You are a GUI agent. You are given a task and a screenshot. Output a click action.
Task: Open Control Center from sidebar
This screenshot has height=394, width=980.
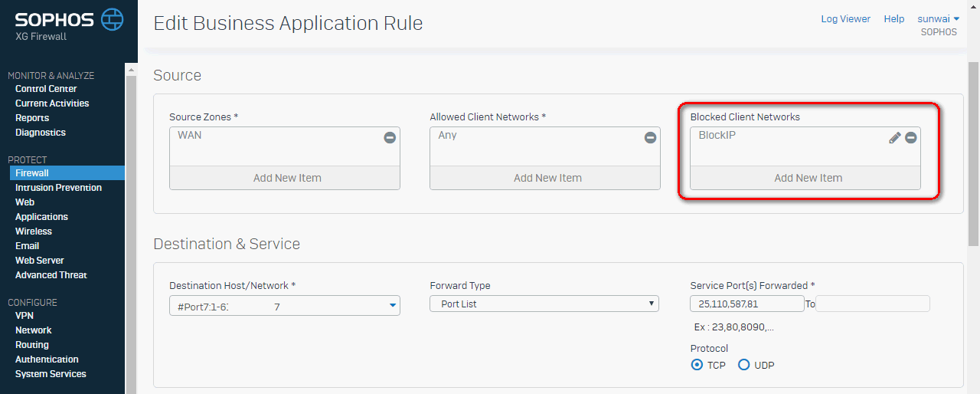(x=46, y=89)
